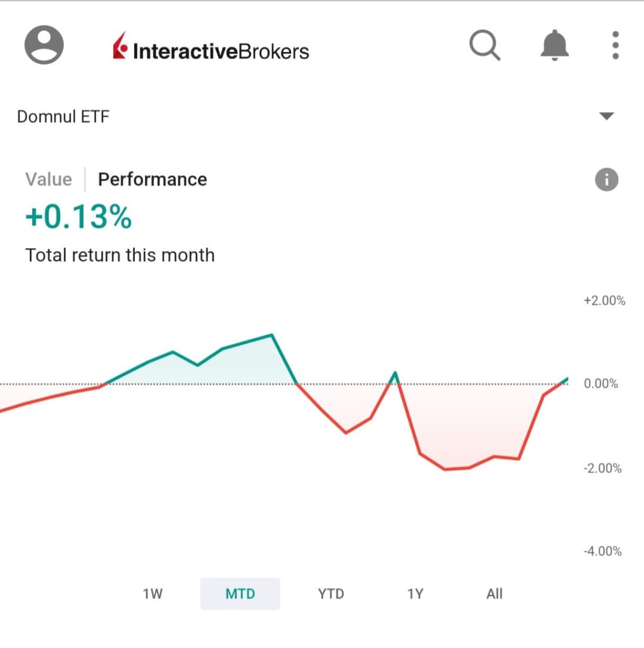Select the Performance view
Viewport: 644px width, 648px height.
[x=152, y=180]
